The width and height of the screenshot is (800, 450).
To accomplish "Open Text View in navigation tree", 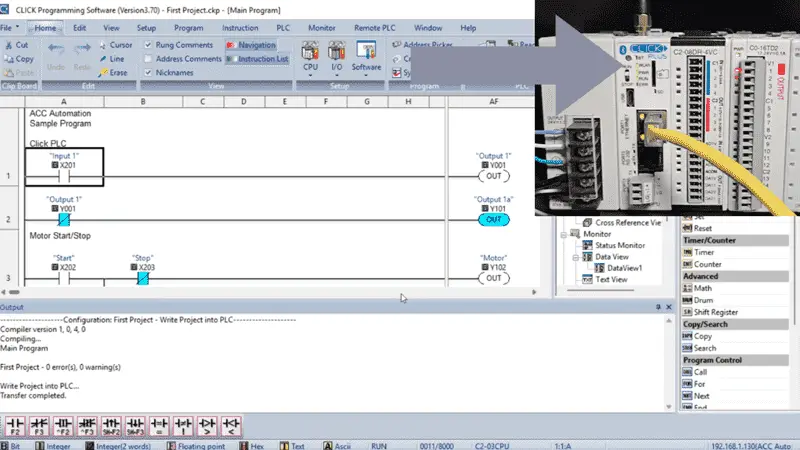I will (x=605, y=280).
